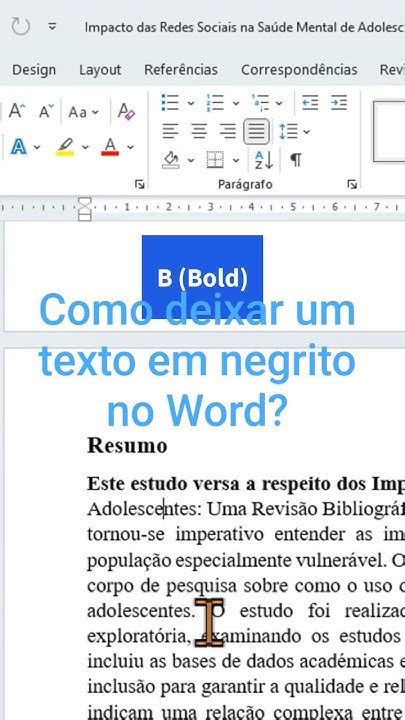Increase font size with the A-up icon
Viewport: 405px width, 720px height.
[x=17, y=112]
